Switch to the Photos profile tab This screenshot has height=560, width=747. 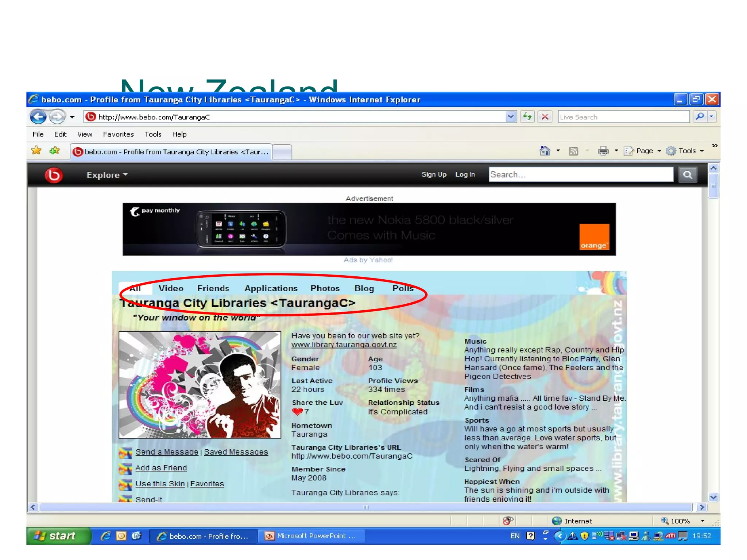[325, 288]
